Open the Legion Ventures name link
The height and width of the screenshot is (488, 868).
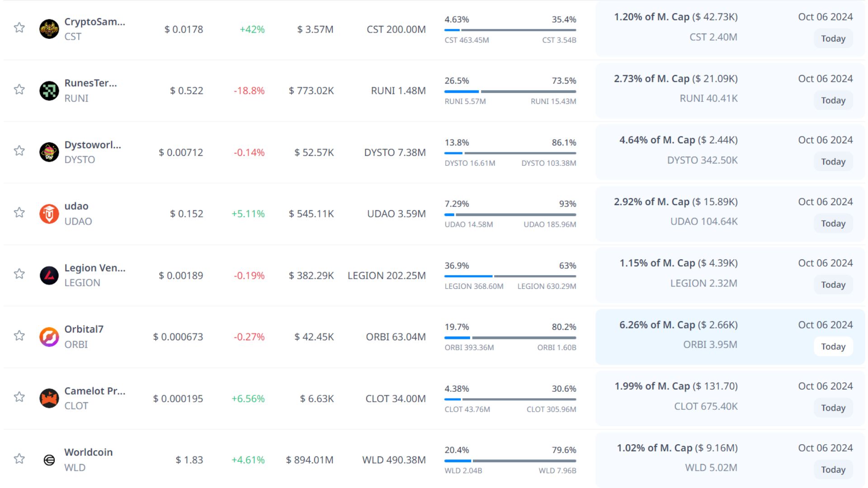[x=94, y=268]
